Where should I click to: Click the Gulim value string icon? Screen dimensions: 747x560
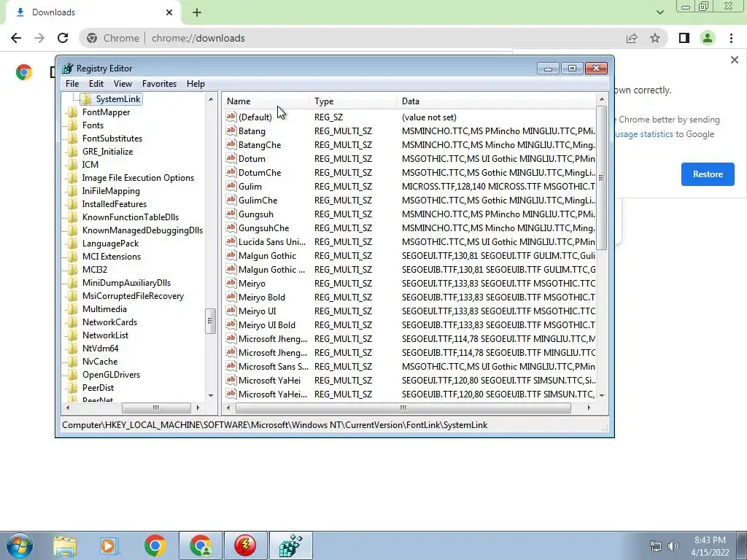click(231, 186)
